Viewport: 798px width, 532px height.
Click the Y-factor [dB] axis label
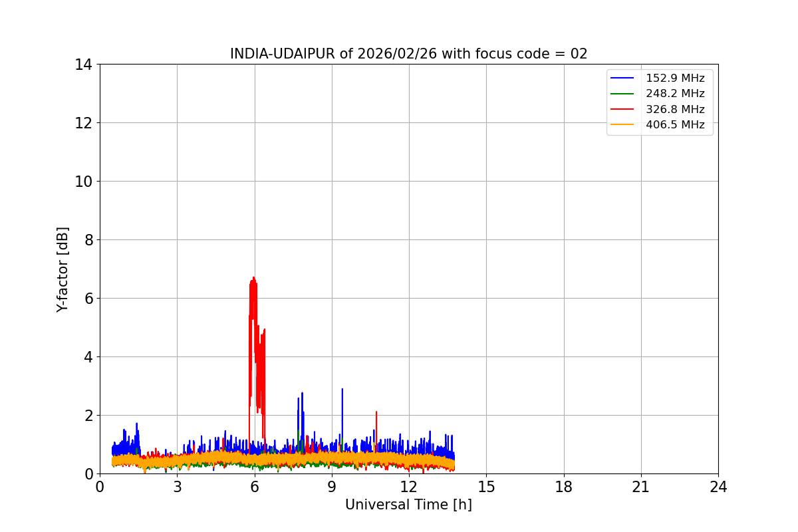click(x=63, y=269)
